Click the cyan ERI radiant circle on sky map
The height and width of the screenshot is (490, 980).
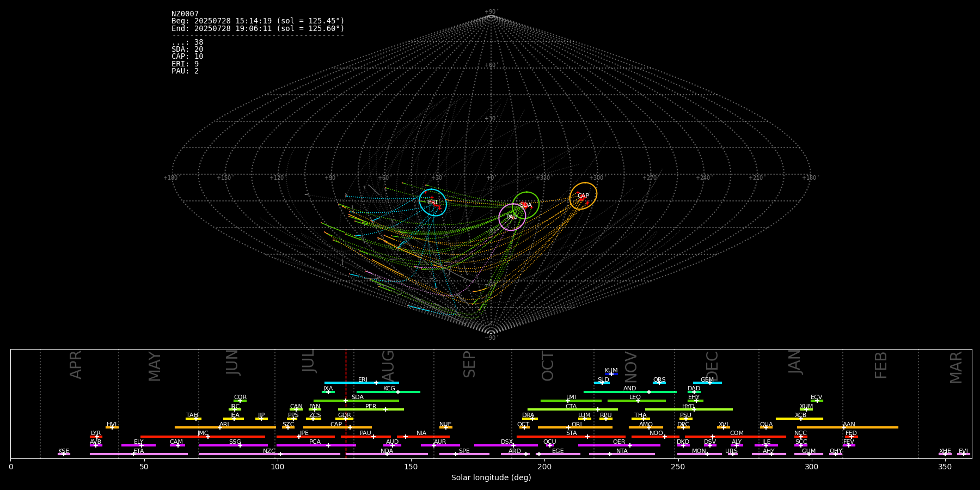(x=433, y=203)
